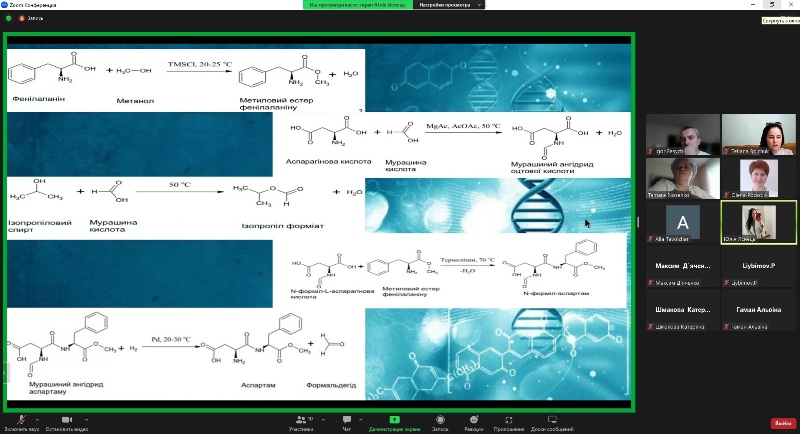Open Доски сообщений whiteboards button
The height and width of the screenshot is (434, 800).
coord(552,423)
